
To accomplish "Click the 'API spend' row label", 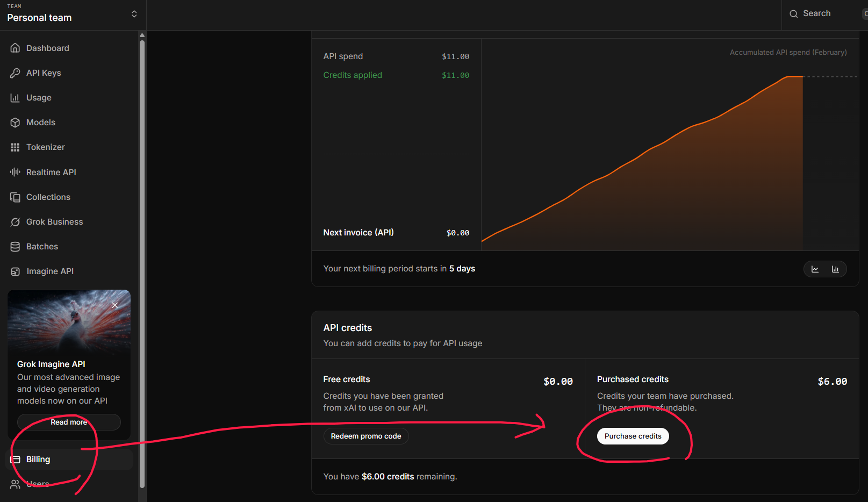I will click(x=343, y=56).
